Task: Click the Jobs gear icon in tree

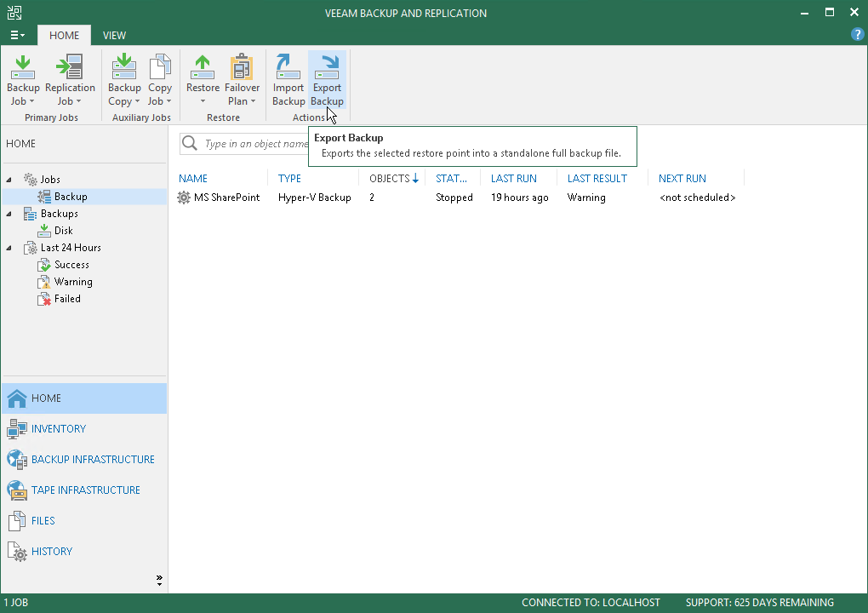Action: pos(31,180)
